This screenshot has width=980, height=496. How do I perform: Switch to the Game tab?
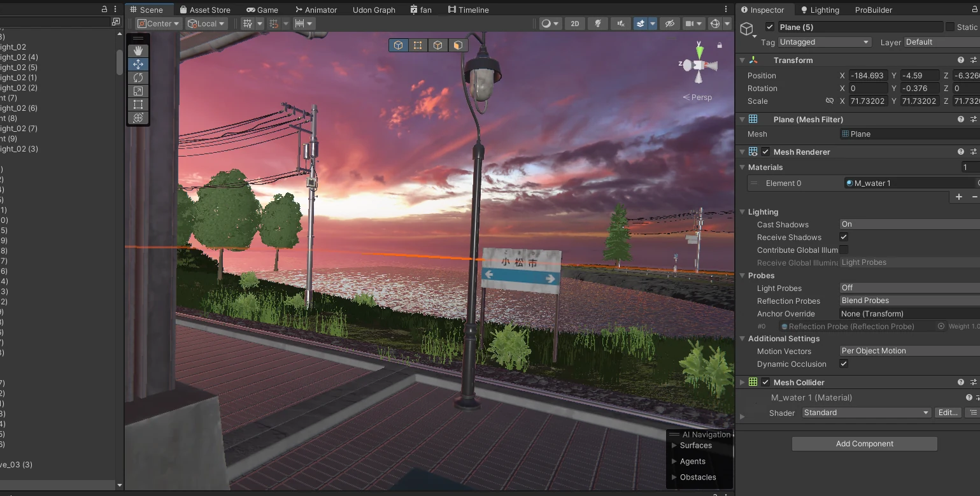262,10
